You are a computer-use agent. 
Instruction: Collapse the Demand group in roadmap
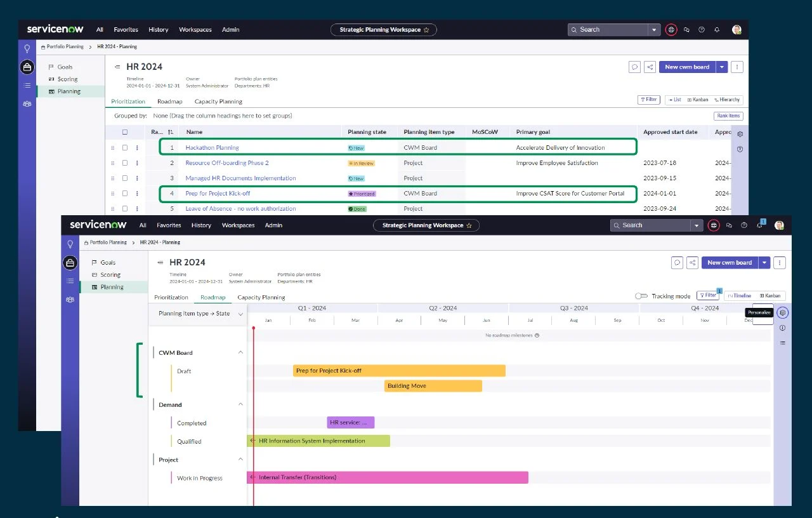click(240, 404)
